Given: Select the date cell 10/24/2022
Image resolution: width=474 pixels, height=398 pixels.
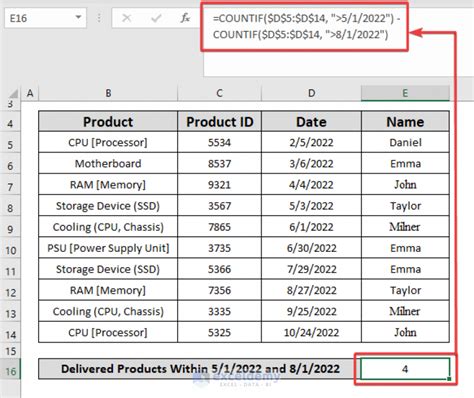Looking at the screenshot, I should pyautogui.click(x=311, y=332).
